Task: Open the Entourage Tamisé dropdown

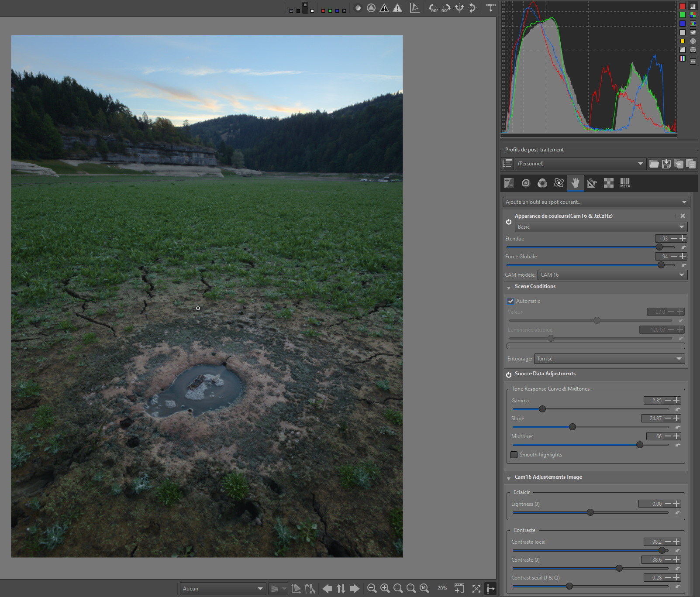Action: (609, 359)
